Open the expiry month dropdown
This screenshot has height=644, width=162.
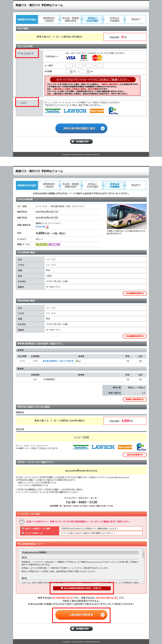point(69,72)
